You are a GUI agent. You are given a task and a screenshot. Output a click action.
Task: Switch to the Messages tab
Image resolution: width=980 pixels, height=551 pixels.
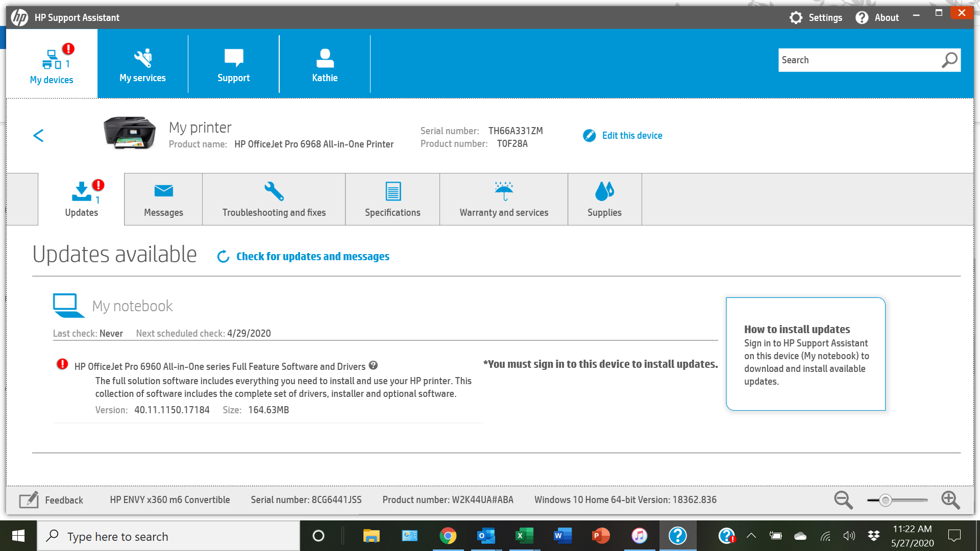click(x=163, y=199)
